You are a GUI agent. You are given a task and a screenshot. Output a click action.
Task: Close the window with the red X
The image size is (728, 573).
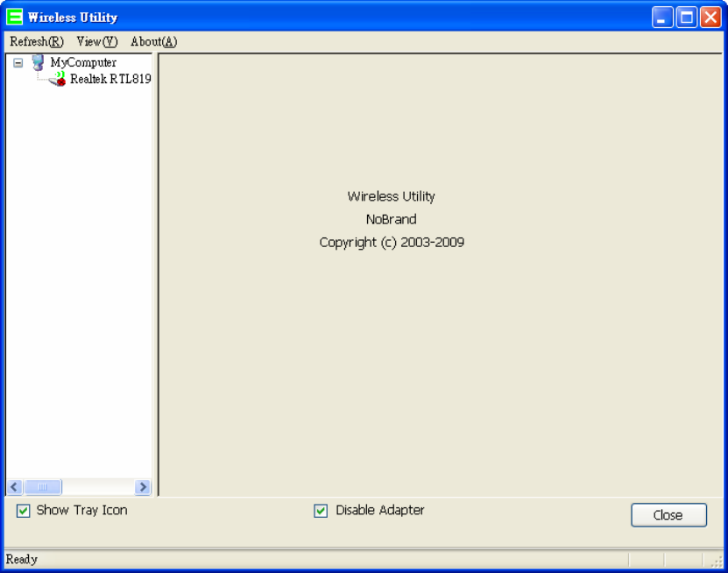click(710, 18)
